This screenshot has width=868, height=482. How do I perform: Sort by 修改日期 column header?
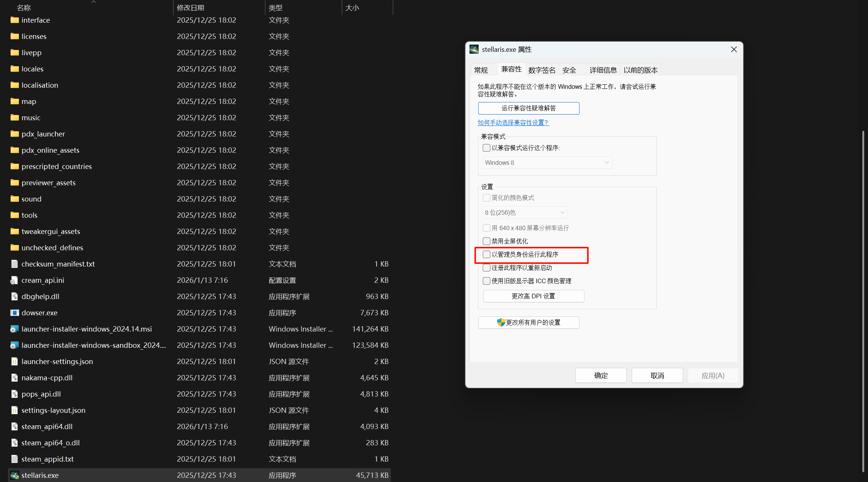[x=191, y=8]
